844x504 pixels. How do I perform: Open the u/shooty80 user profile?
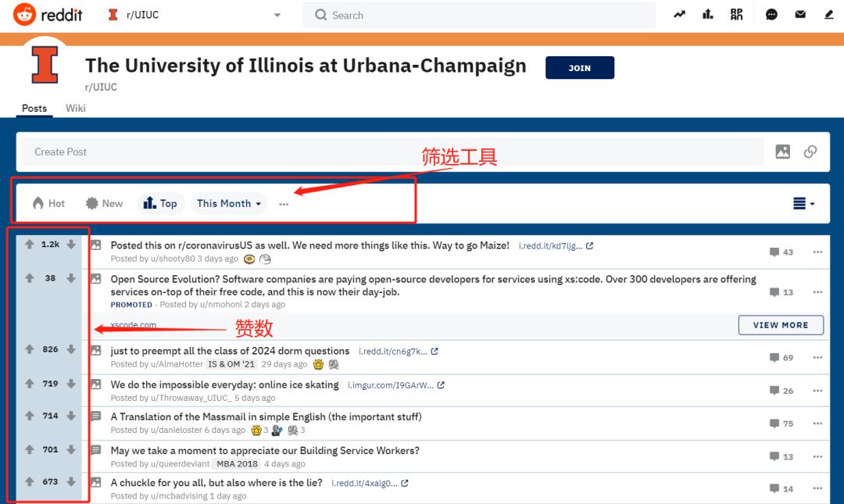(173, 259)
